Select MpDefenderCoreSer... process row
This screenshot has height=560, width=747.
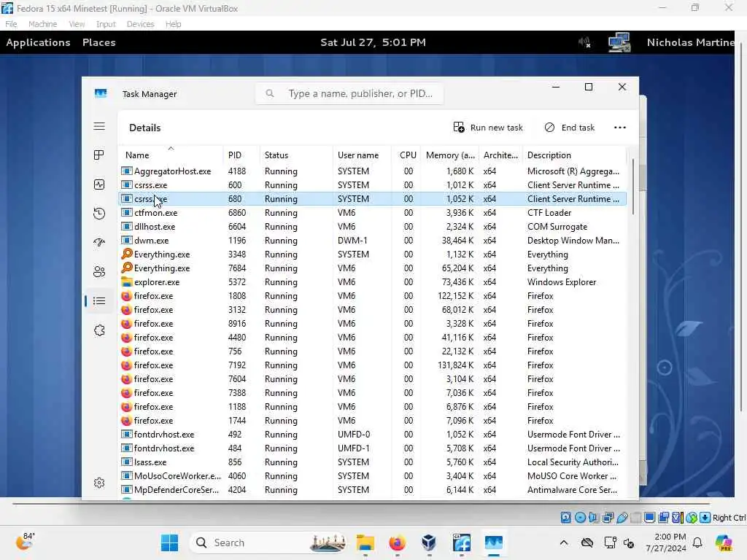pyautogui.click(x=372, y=489)
